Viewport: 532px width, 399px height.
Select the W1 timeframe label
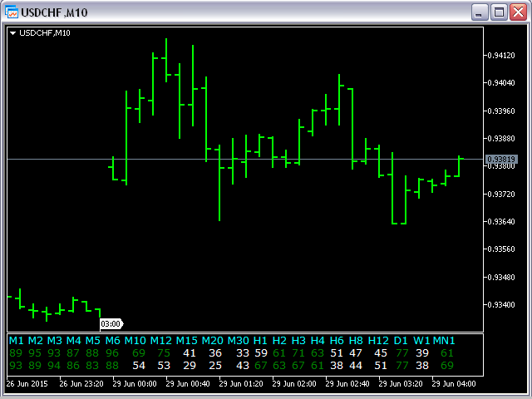[x=421, y=340]
